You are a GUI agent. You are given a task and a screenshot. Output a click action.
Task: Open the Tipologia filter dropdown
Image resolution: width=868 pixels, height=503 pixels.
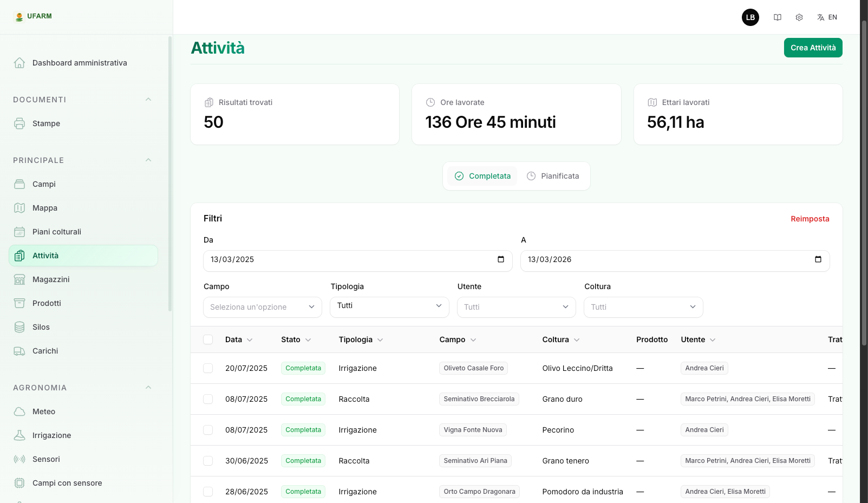coord(389,306)
